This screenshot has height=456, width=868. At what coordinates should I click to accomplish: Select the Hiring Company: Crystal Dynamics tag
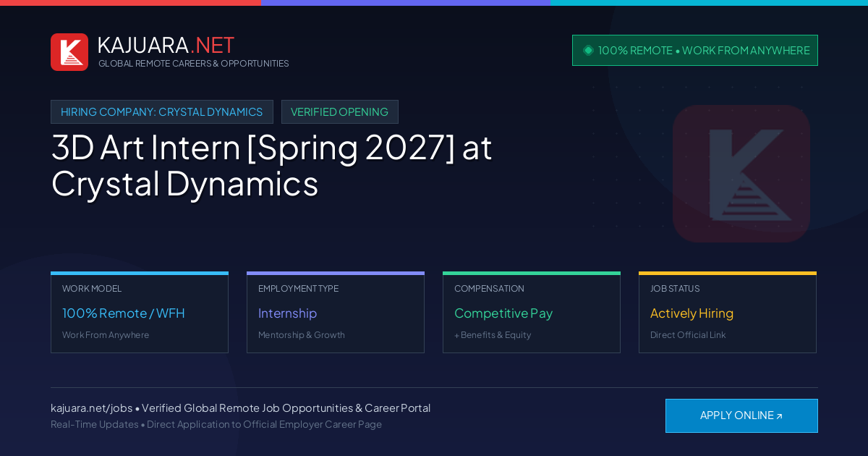tap(162, 112)
